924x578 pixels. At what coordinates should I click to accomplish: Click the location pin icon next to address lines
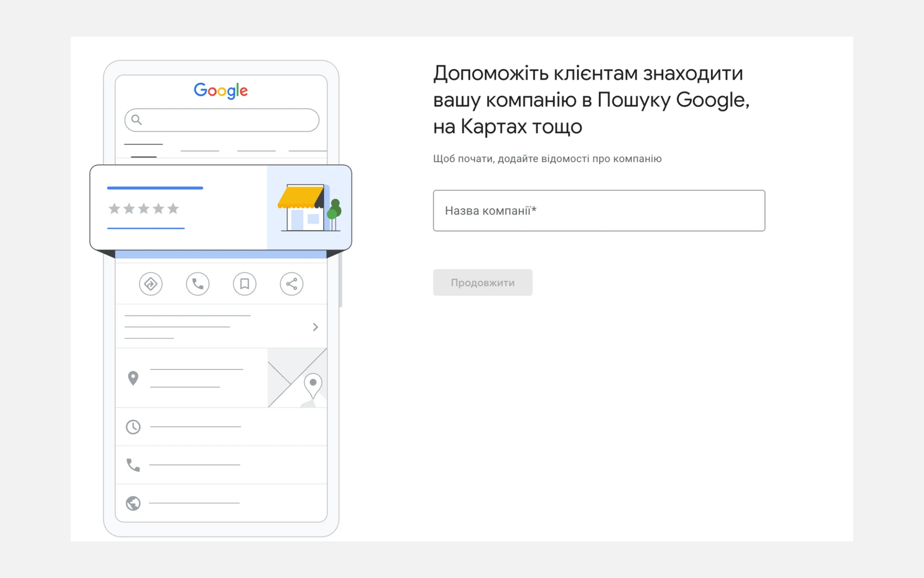(133, 378)
